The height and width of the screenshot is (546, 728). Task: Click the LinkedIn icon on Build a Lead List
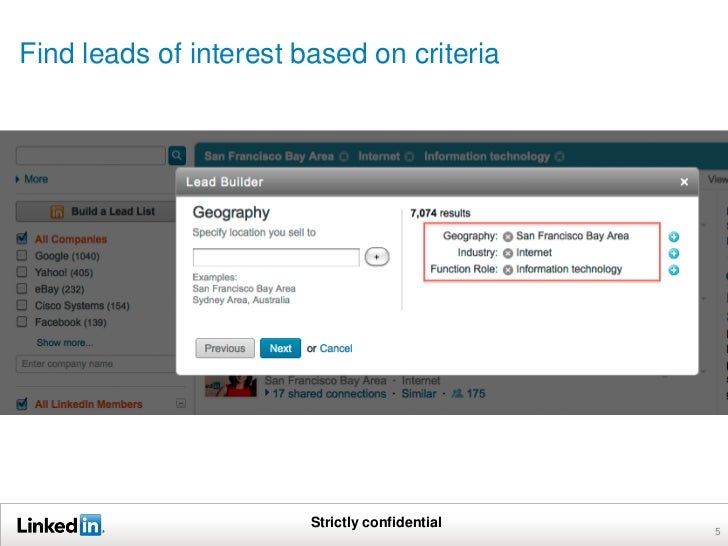pos(57,212)
